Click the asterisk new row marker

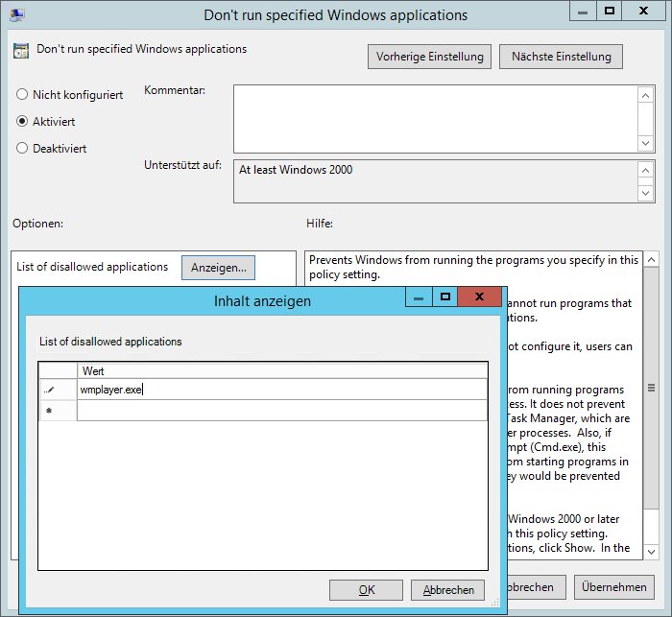49,411
